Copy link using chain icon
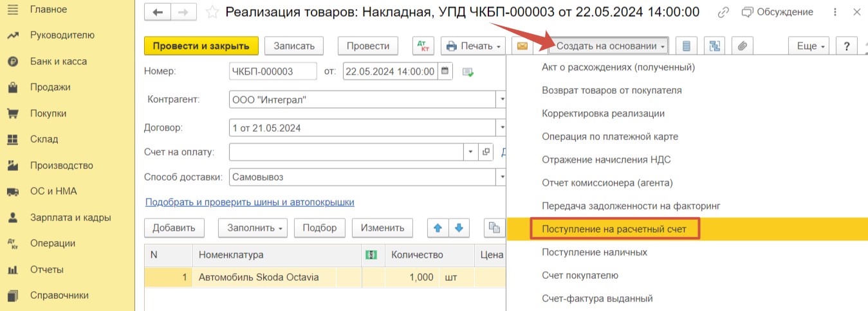Screen dimensions: 868x311 pyautogui.click(x=723, y=12)
